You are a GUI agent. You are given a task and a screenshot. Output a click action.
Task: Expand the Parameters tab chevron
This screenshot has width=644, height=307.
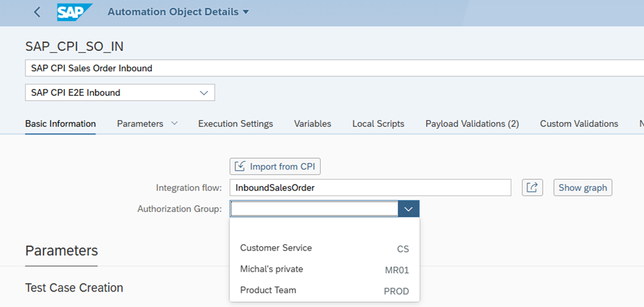coord(174,124)
